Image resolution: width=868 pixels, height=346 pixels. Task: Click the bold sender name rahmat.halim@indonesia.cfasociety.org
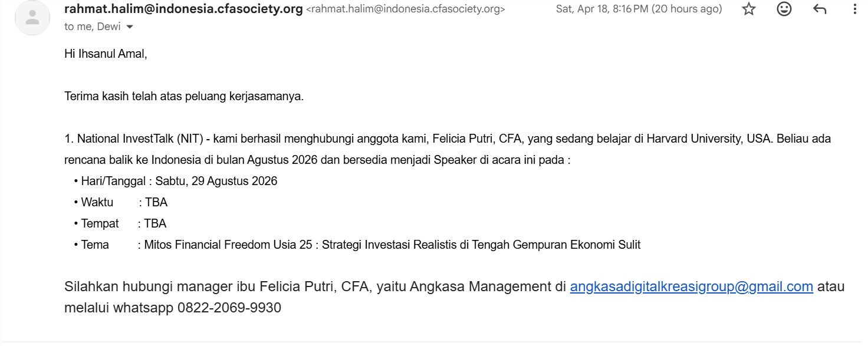click(x=183, y=9)
